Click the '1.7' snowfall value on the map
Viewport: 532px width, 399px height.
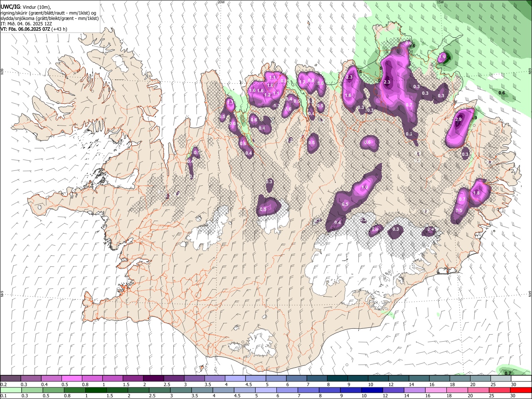pos(230,102)
